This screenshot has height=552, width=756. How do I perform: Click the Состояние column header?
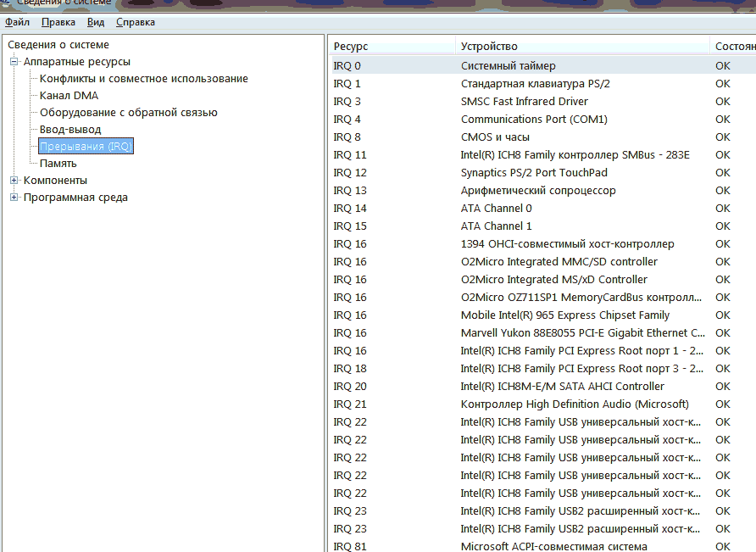[x=734, y=46]
